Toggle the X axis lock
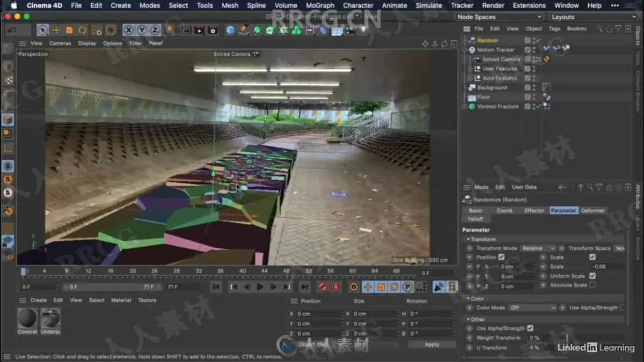 pyautogui.click(x=129, y=30)
